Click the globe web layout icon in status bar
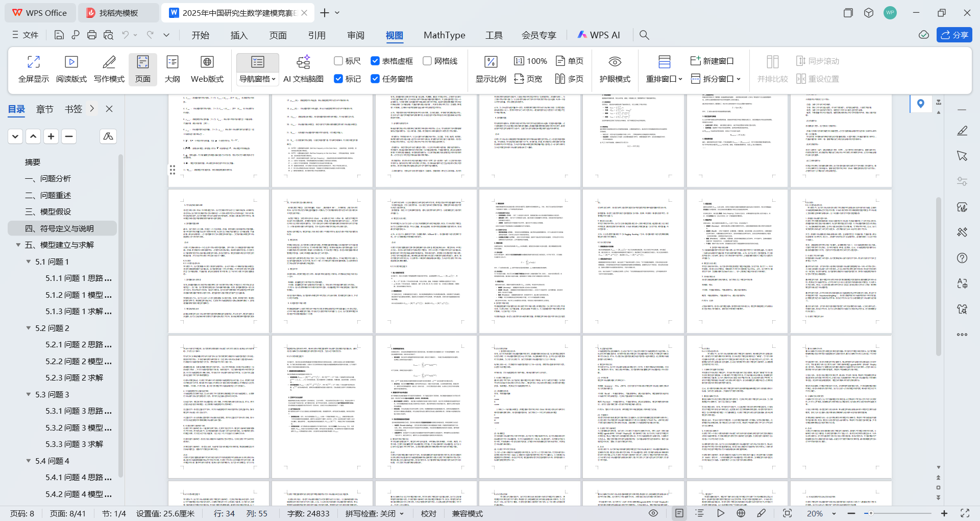Image resolution: width=980 pixels, height=521 pixels. click(741, 513)
